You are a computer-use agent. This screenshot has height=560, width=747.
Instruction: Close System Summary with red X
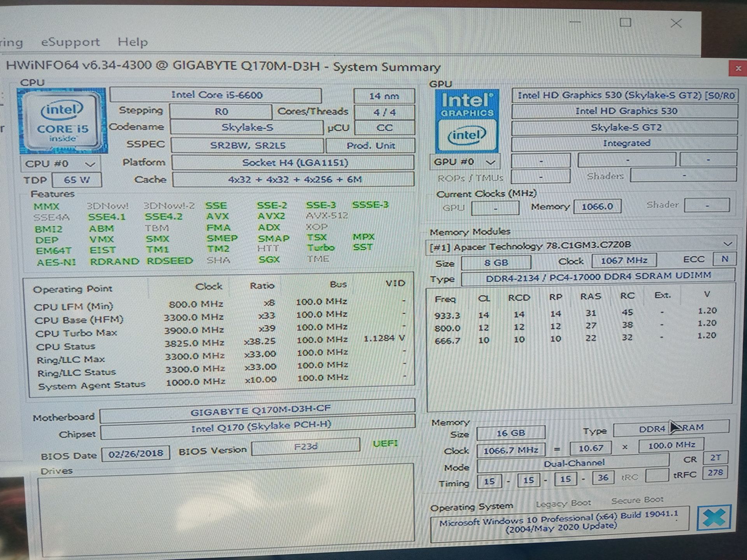(x=738, y=68)
